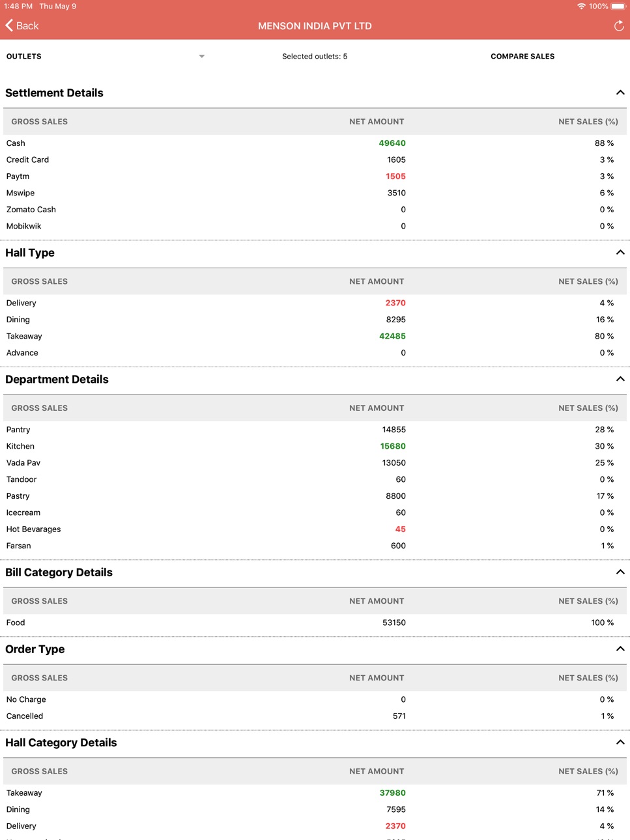Tap the Food bill category row
This screenshot has height=840, width=630.
(315, 623)
